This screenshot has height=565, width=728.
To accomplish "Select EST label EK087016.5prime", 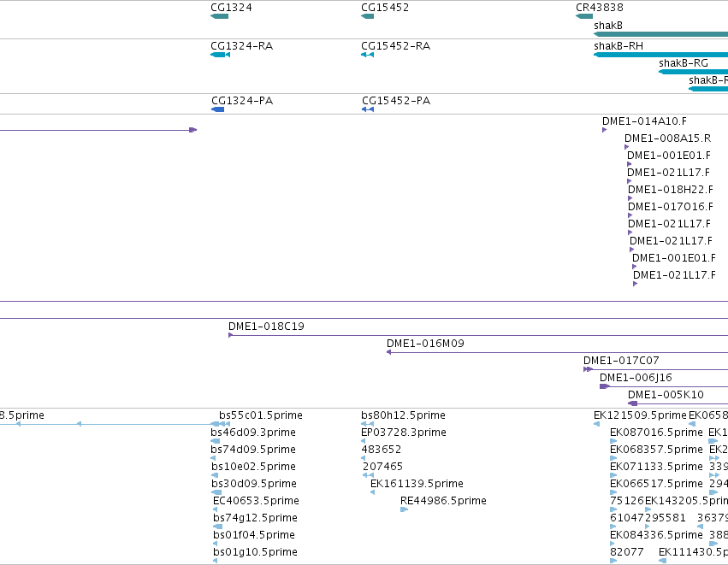I will coord(656,433).
